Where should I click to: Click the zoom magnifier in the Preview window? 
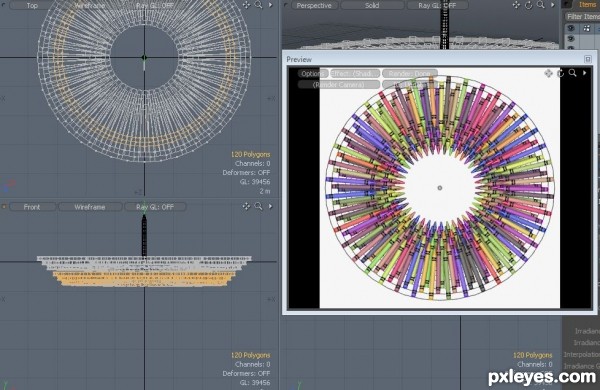tap(573, 73)
